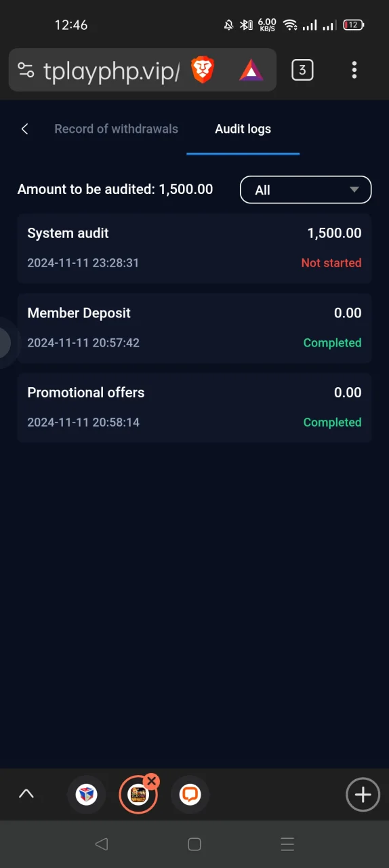Open the Promotional offers log entry

(x=194, y=408)
